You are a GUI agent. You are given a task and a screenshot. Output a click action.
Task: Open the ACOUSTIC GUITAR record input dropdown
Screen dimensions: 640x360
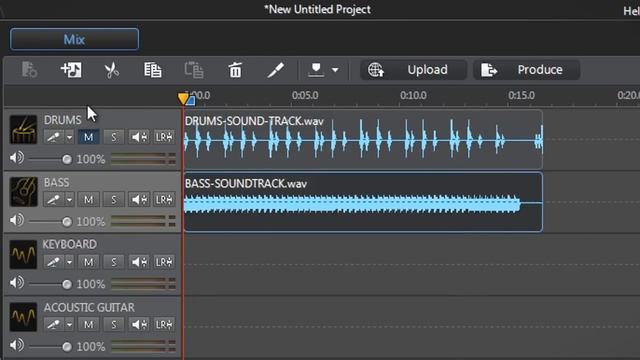coord(69,324)
